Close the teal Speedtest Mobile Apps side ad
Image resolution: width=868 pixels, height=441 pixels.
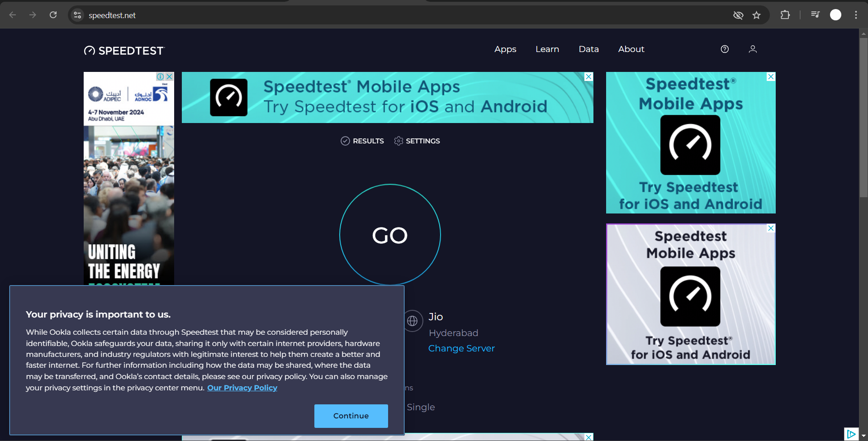[771, 76]
